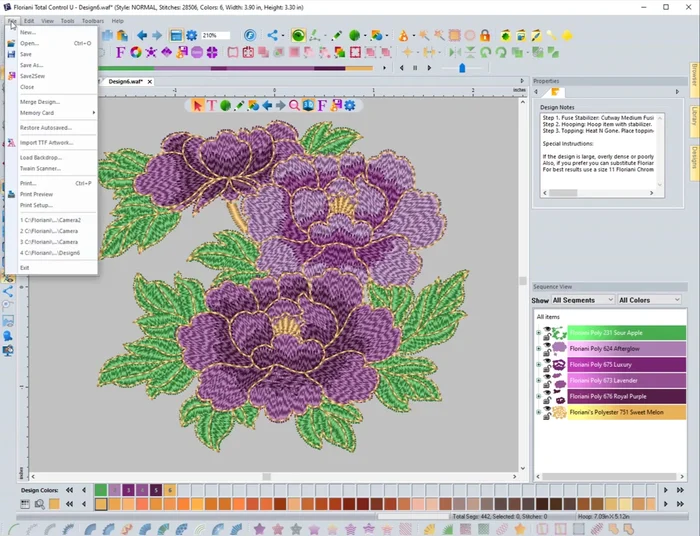Click the blue redo arrow in top toolbar
Image resolution: width=700 pixels, height=536 pixels.
coord(156,36)
